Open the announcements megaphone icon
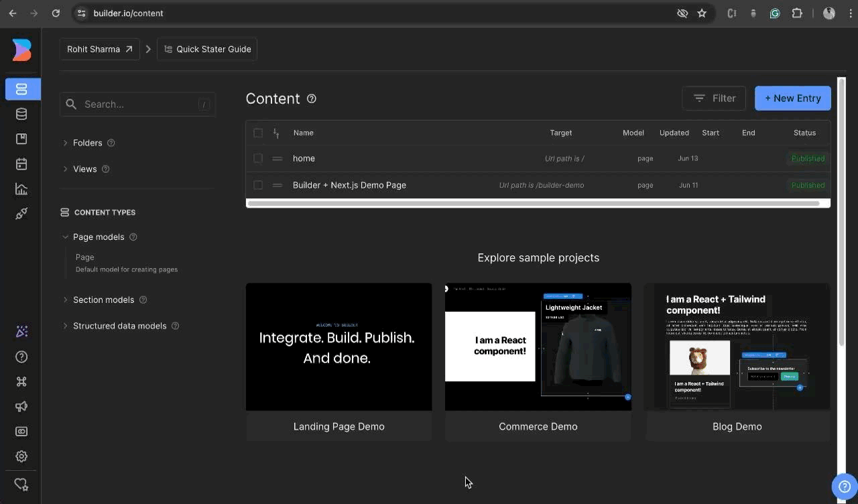This screenshot has width=858, height=504. click(x=21, y=407)
